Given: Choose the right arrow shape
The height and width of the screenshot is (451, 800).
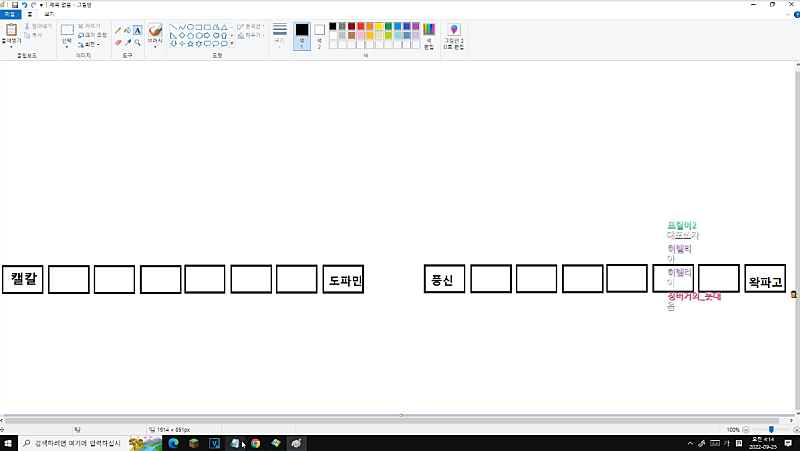Looking at the screenshot, I should (x=207, y=36).
